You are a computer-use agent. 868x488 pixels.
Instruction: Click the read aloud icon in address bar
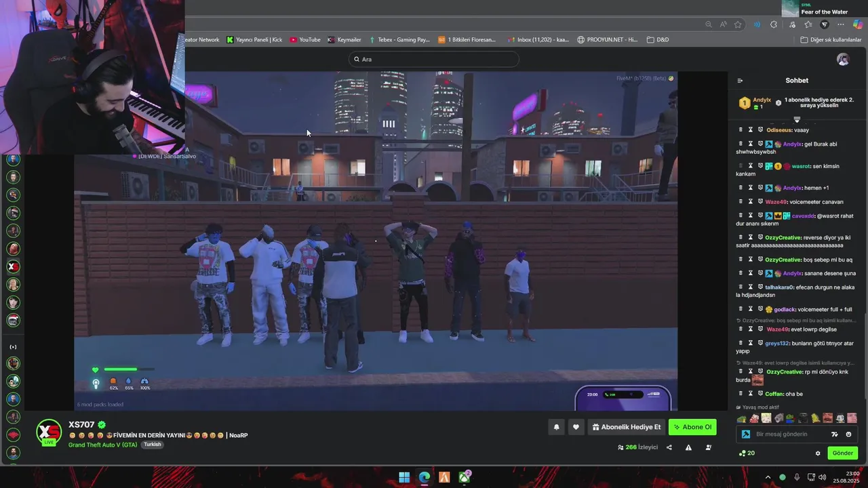pos(723,24)
